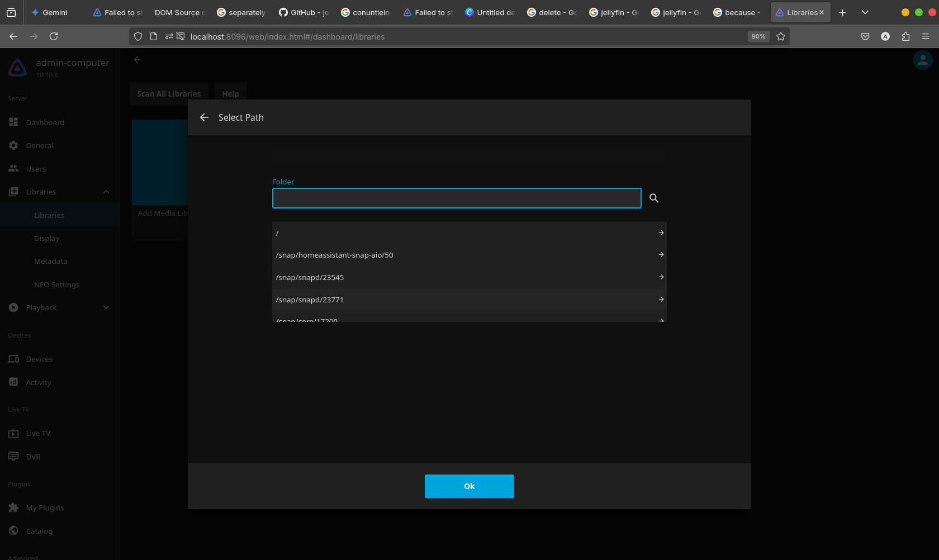Viewport: 939px width, 560px height.
Task: Bookmark page with the star icon
Action: point(781,36)
